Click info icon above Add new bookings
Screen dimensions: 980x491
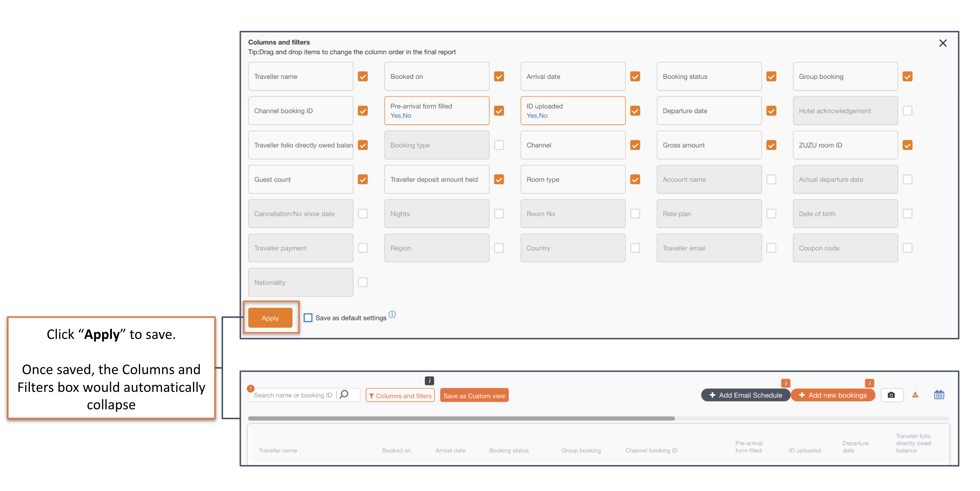pos(869,383)
